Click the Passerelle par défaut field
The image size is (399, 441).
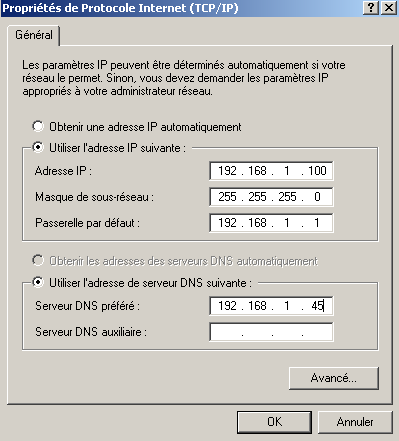click(x=271, y=223)
